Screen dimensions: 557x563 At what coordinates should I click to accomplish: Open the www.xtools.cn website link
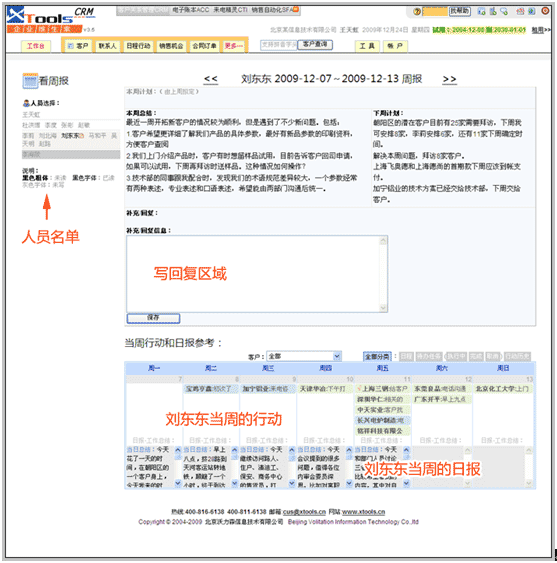click(363, 512)
